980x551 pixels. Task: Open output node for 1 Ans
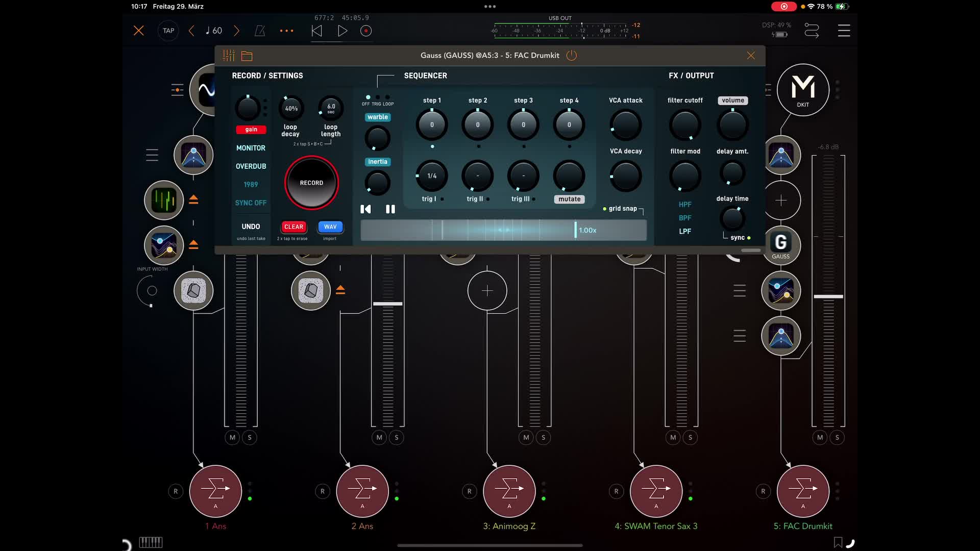point(215,491)
